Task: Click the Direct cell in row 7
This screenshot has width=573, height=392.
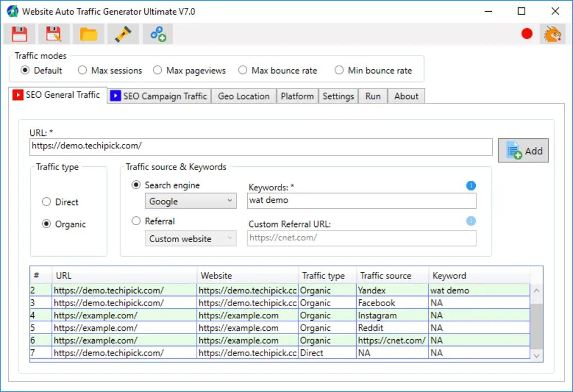Action: point(327,353)
